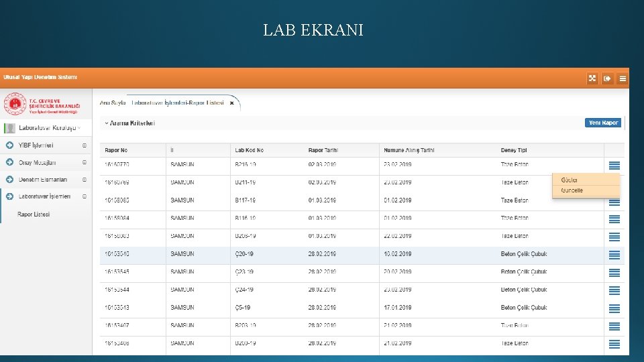Click Beton Çelik Çubuk in row Ç24-19
The height and width of the screenshot is (362, 644).
[x=524, y=290]
